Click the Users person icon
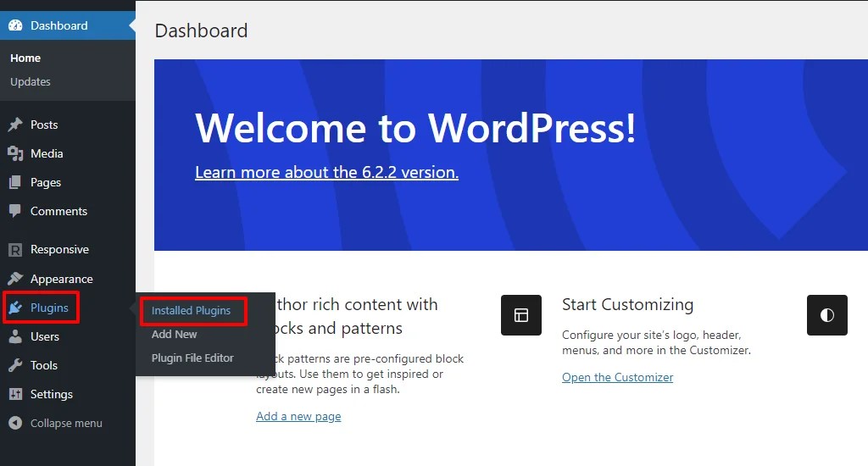This screenshot has width=868, height=466. click(x=15, y=336)
